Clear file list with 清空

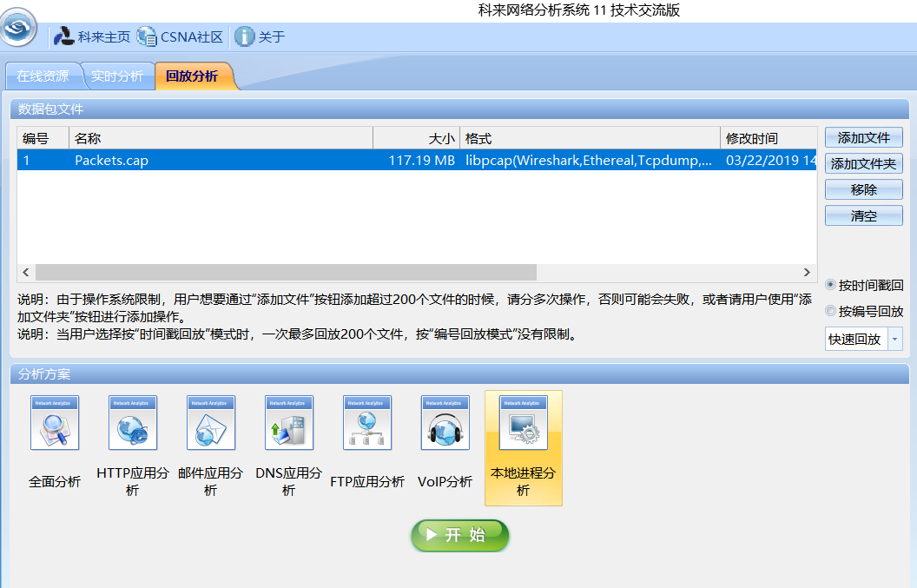point(864,216)
